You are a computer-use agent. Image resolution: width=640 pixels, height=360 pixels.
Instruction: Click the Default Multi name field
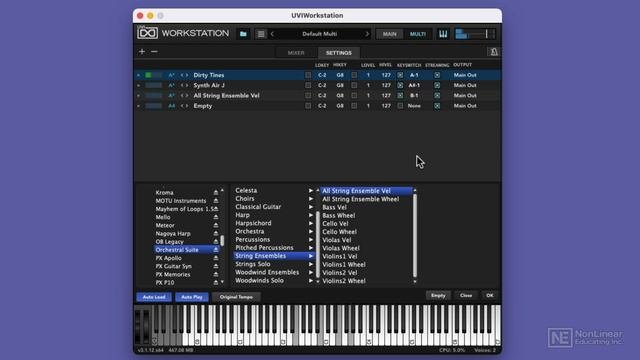tap(320, 34)
